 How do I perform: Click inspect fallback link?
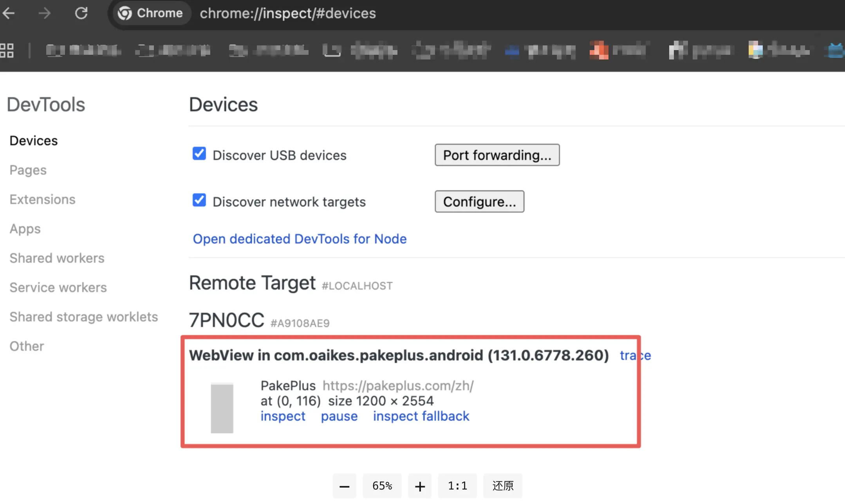pos(421,416)
